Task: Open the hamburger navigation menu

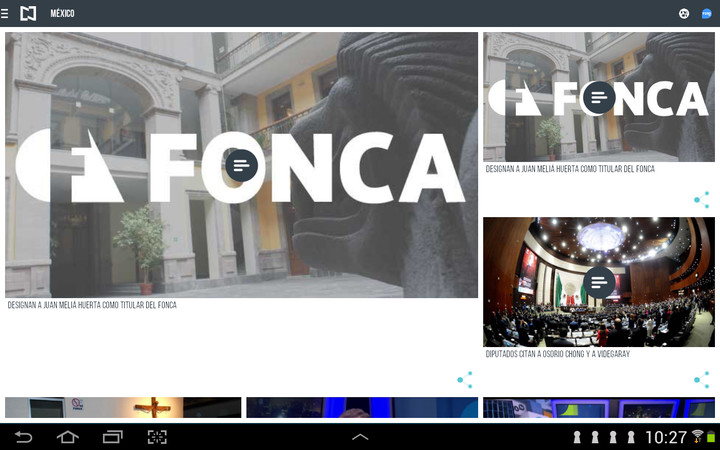Action: point(4,14)
